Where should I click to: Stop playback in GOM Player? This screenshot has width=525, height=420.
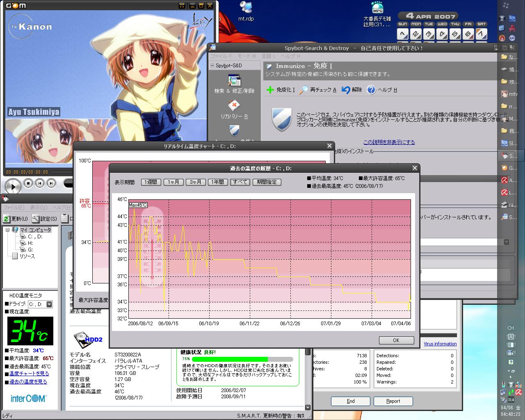click(28, 183)
